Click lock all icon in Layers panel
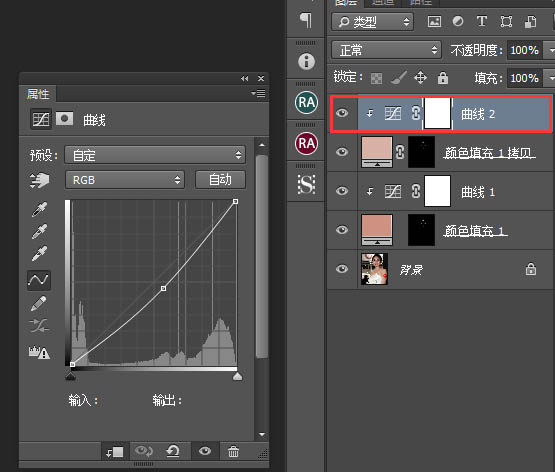This screenshot has height=472, width=555. pyautogui.click(x=443, y=77)
